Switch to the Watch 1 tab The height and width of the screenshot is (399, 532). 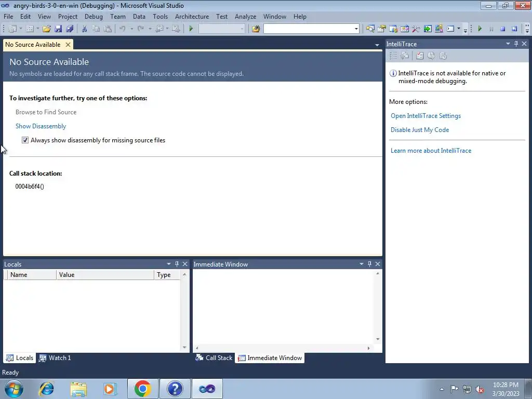tap(55, 357)
